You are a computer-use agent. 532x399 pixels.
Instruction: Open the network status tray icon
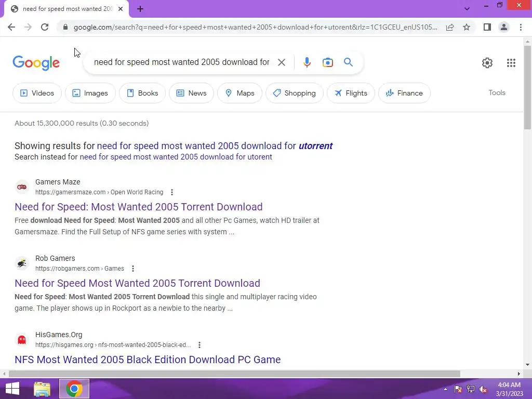(x=471, y=389)
